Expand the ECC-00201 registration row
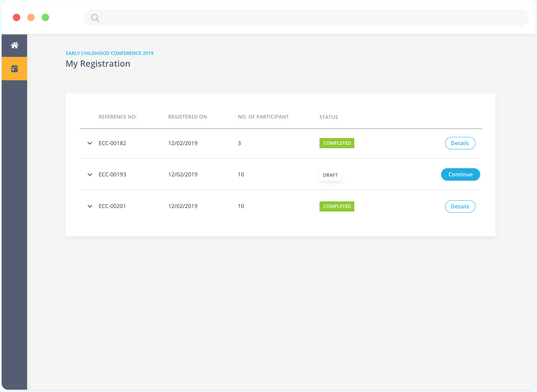 click(x=90, y=206)
